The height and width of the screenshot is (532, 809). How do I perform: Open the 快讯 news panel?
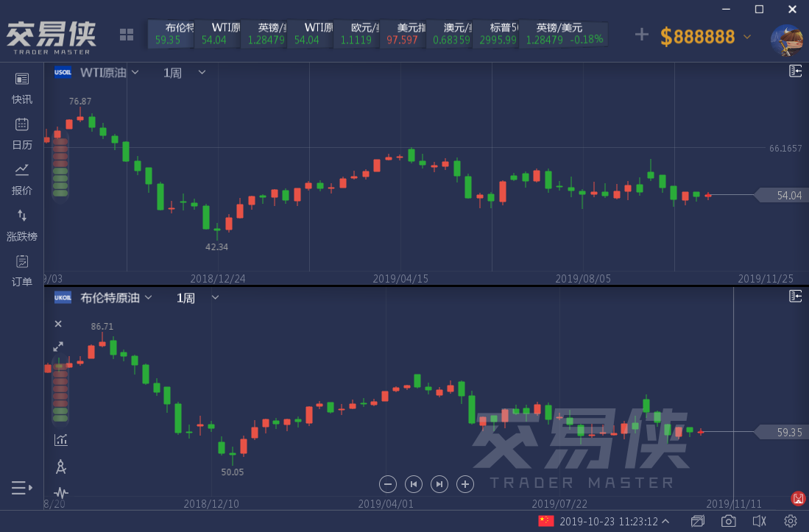click(22, 87)
